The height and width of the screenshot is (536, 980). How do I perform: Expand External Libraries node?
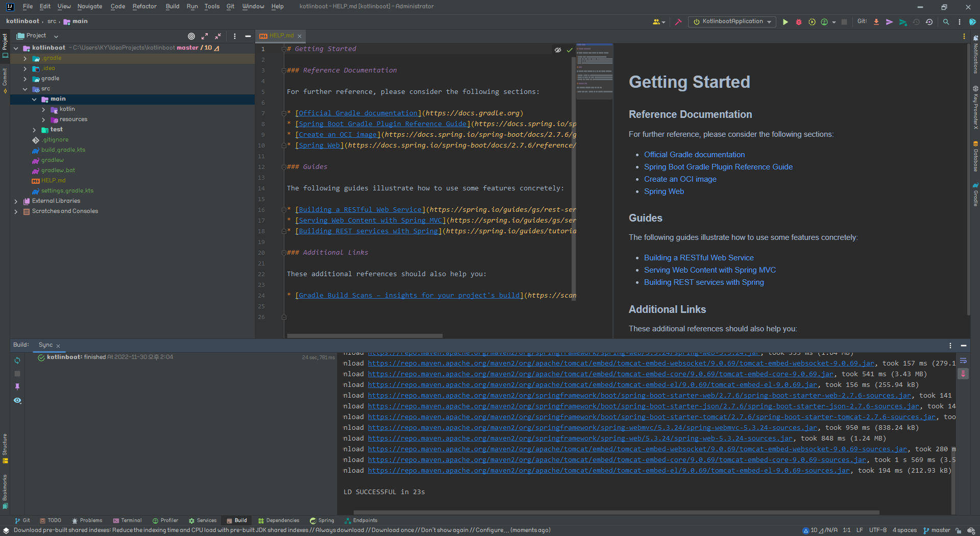pos(16,201)
